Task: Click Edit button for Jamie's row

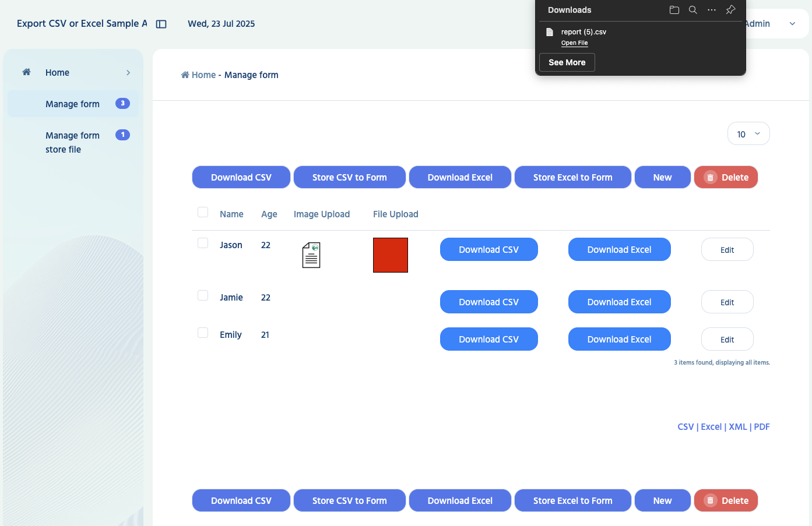Action: [x=727, y=302]
